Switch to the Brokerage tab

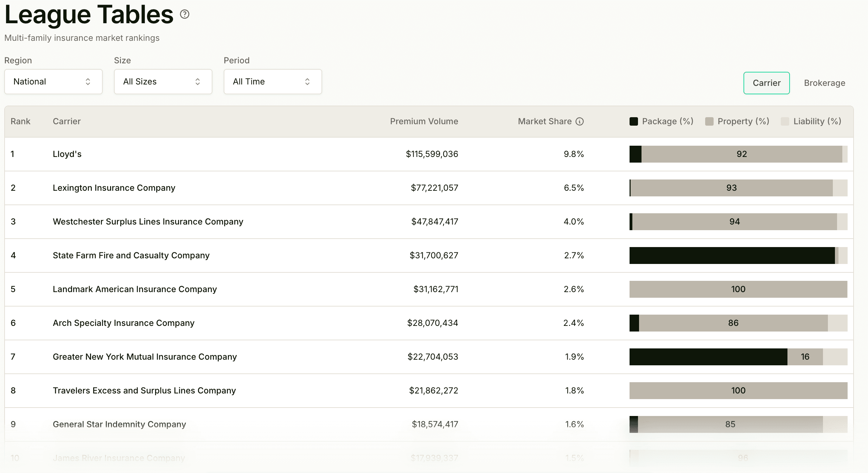pos(824,83)
